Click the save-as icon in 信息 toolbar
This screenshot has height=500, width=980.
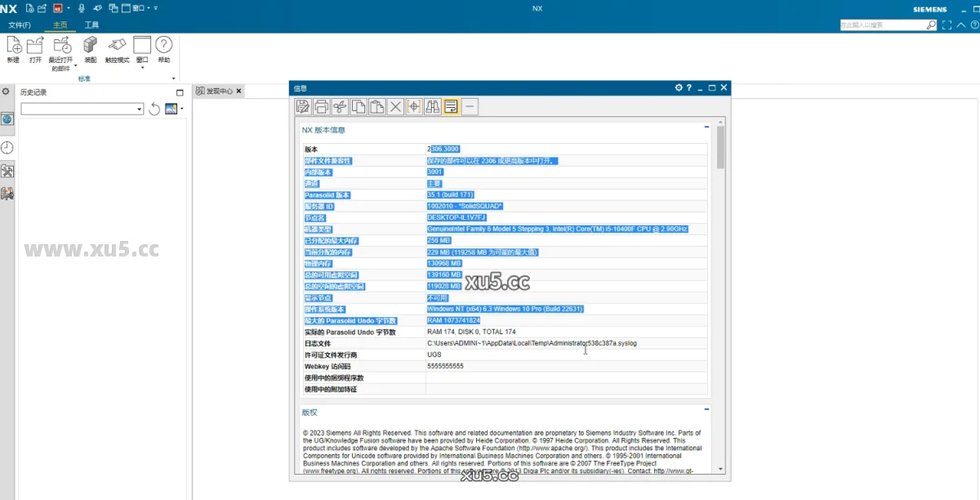click(x=303, y=106)
